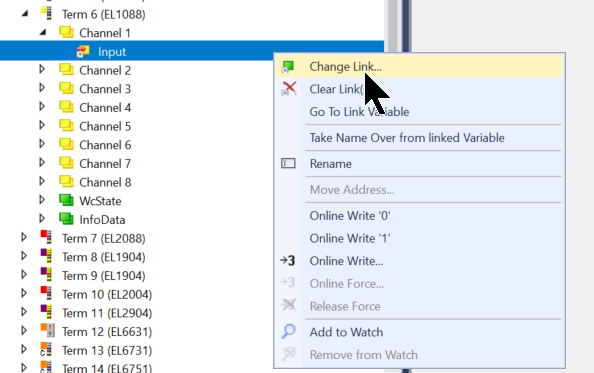Select Online Write '0' menu entry
Screen dimensions: 594x373
(x=350, y=215)
